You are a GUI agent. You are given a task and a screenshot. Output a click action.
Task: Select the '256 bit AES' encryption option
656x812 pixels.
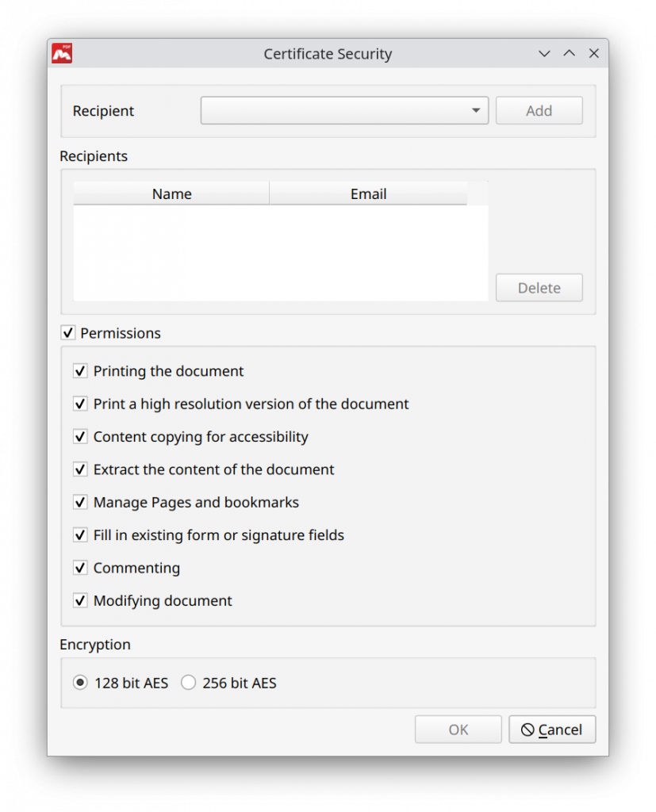[189, 681]
